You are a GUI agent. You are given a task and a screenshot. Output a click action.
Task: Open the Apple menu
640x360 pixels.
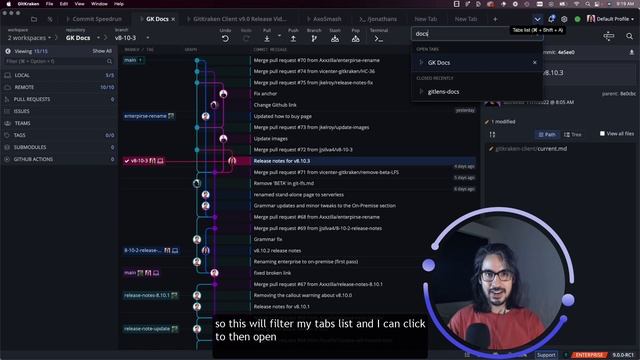[9, 4]
